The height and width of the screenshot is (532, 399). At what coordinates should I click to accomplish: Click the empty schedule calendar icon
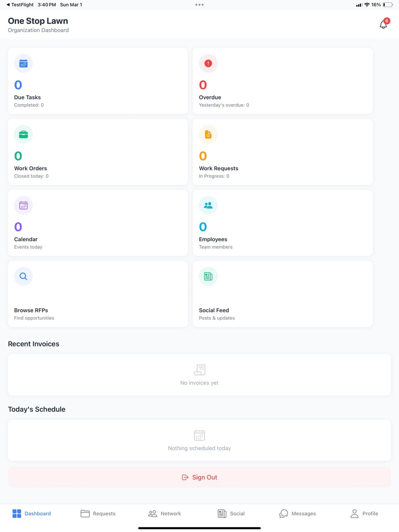[199, 435]
